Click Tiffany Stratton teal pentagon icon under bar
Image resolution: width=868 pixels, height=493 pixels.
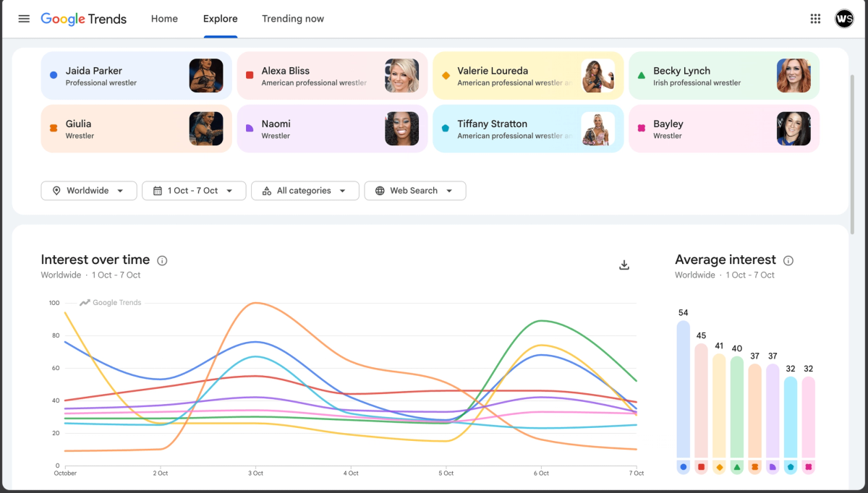click(791, 467)
